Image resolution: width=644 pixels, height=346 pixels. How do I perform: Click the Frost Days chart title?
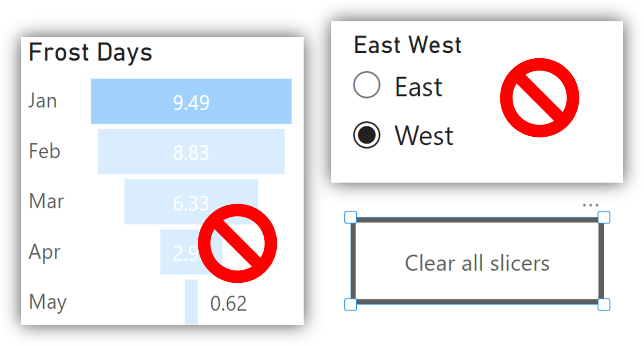coord(90,53)
